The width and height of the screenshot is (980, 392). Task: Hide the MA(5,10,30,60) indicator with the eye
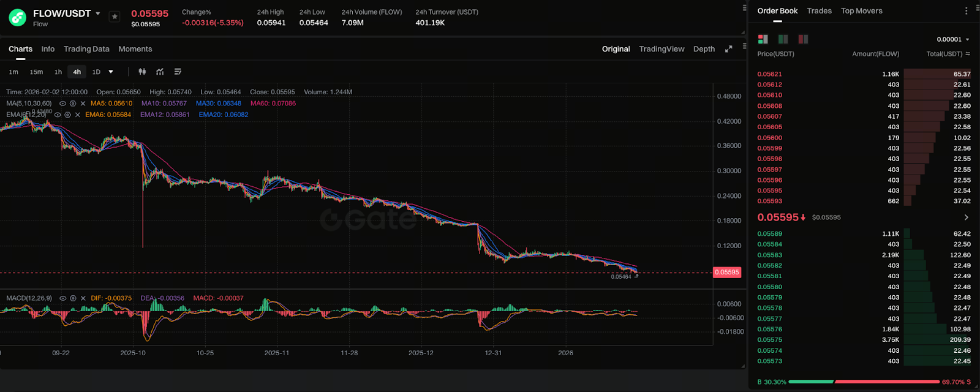point(62,104)
